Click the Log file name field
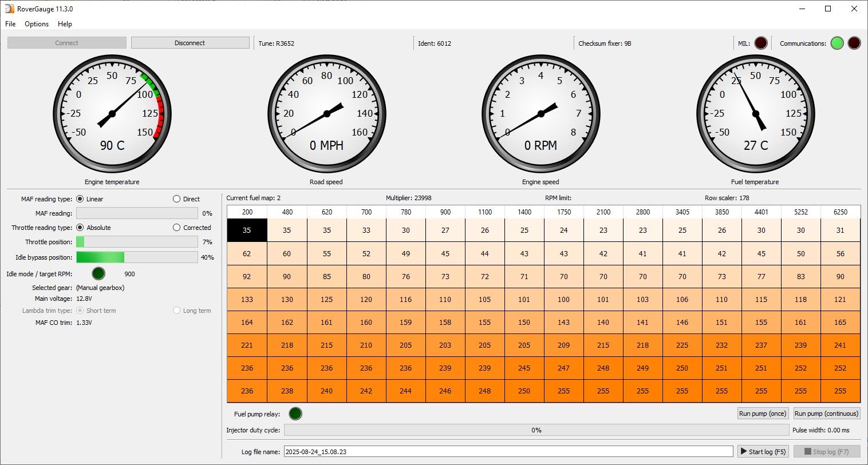 click(x=508, y=452)
